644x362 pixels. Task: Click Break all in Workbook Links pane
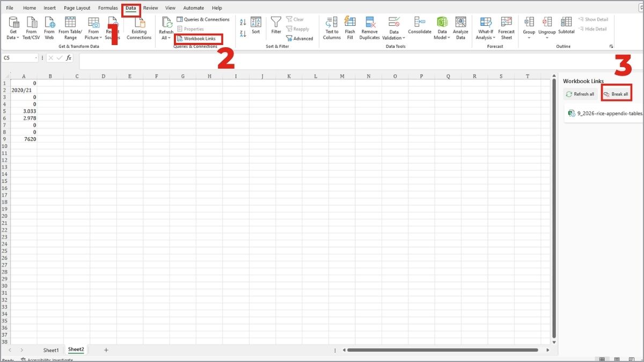click(616, 94)
